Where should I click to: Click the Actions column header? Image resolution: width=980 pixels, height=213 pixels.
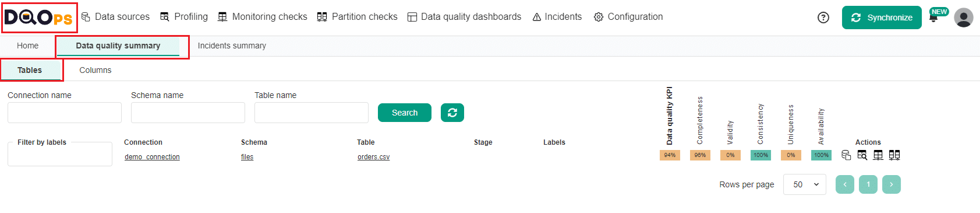pyautogui.click(x=868, y=142)
